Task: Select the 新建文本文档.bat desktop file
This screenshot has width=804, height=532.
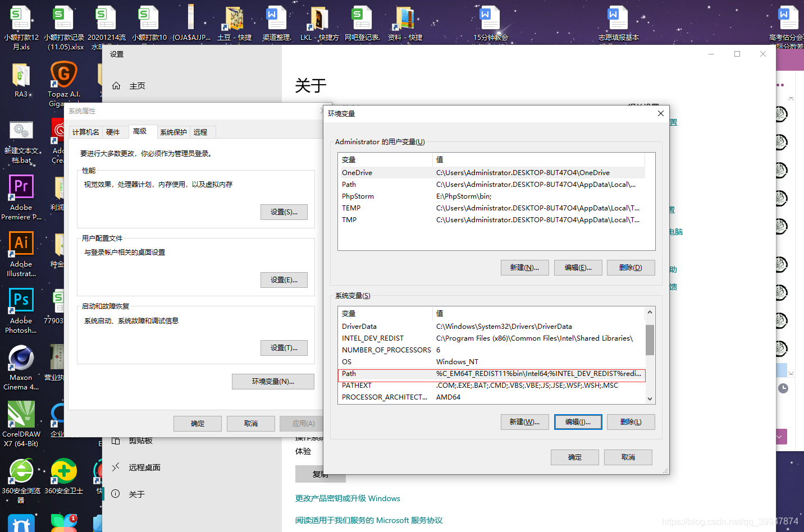Action: click(21, 141)
